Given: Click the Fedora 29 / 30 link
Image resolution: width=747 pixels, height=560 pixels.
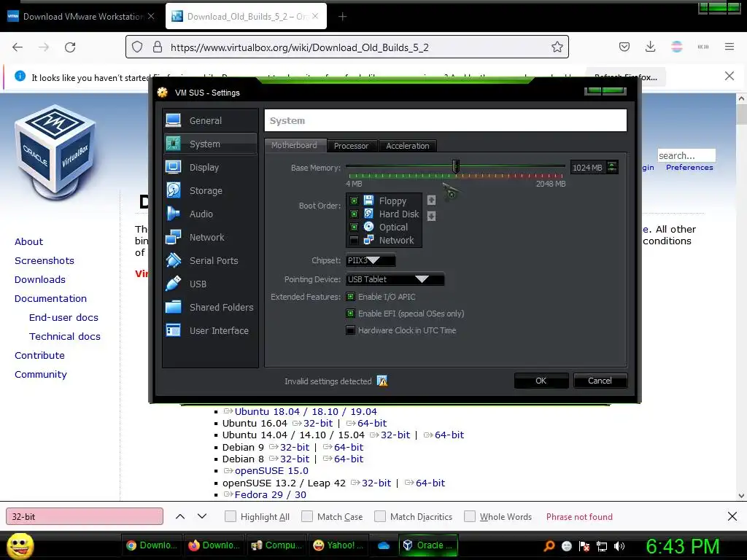Looking at the screenshot, I should click(270, 494).
